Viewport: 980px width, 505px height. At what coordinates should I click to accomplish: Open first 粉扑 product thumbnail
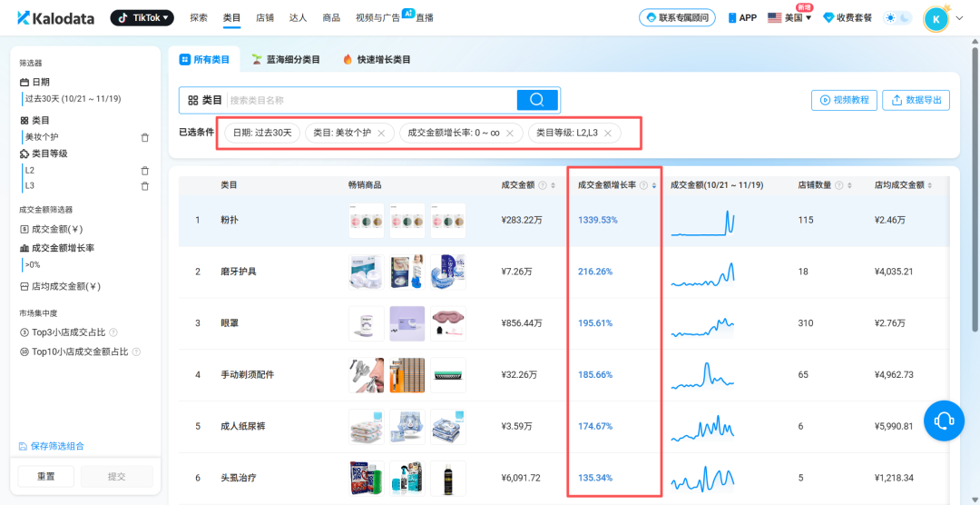click(367, 221)
